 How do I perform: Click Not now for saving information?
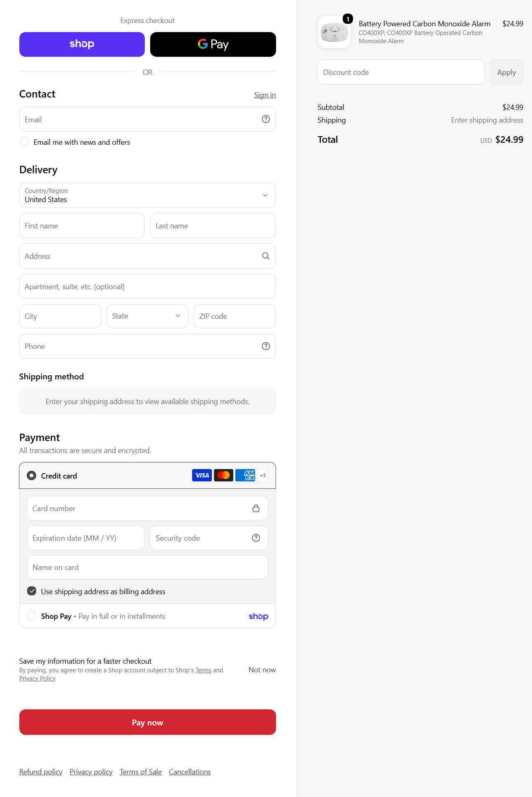[x=262, y=669]
